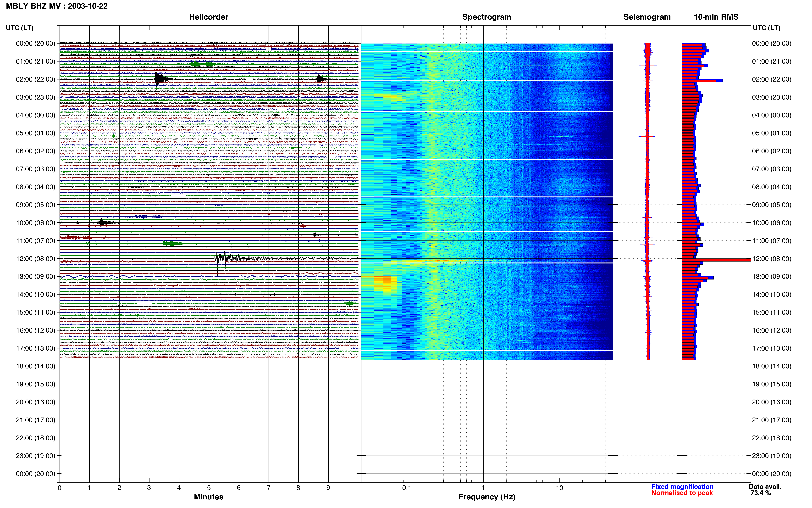The width and height of the screenshot is (812, 508).
Task: Click right-axis time label 22:00 (18:00)
Action: (x=772, y=438)
